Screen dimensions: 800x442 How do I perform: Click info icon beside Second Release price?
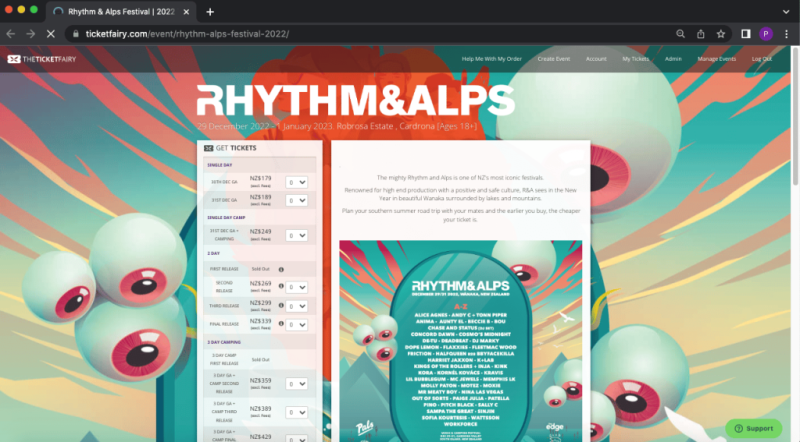point(283,285)
